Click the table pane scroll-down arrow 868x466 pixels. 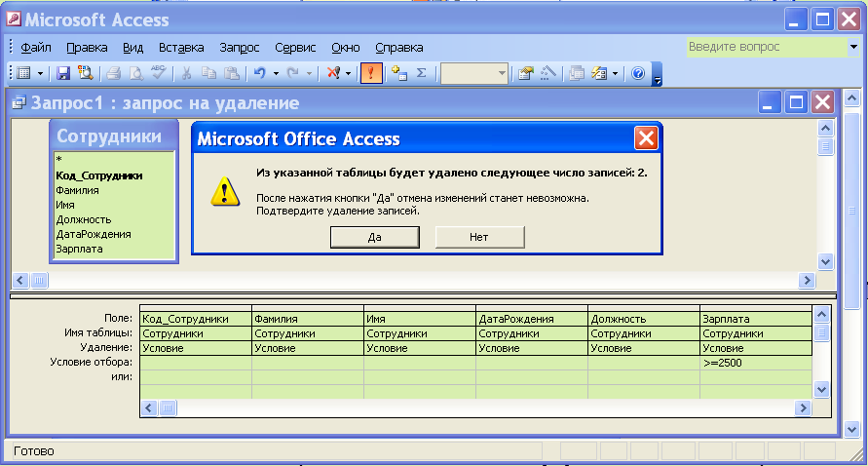[x=825, y=261]
